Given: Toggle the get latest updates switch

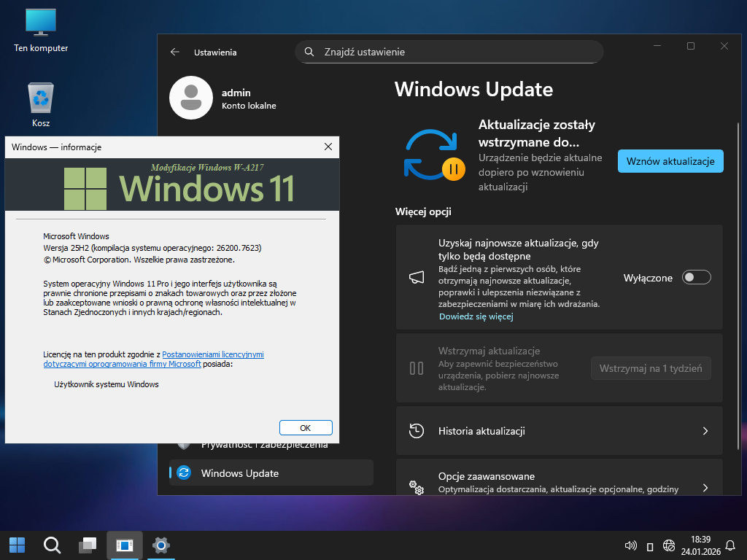Looking at the screenshot, I should (696, 277).
